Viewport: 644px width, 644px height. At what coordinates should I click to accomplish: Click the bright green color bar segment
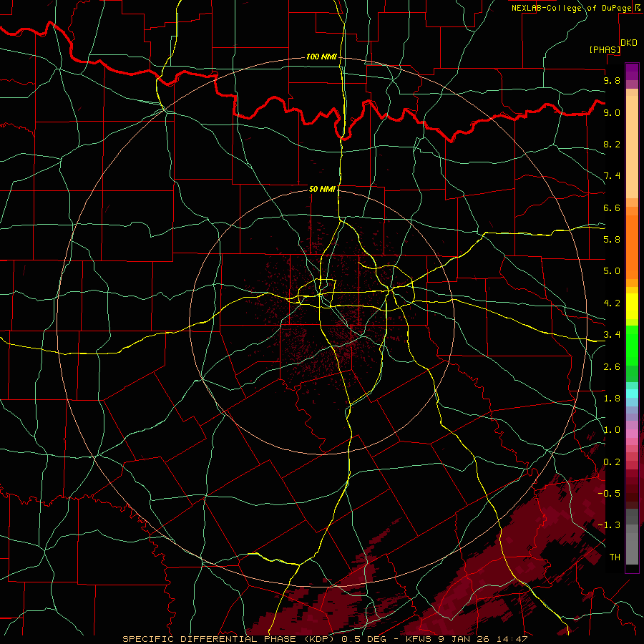click(x=632, y=346)
